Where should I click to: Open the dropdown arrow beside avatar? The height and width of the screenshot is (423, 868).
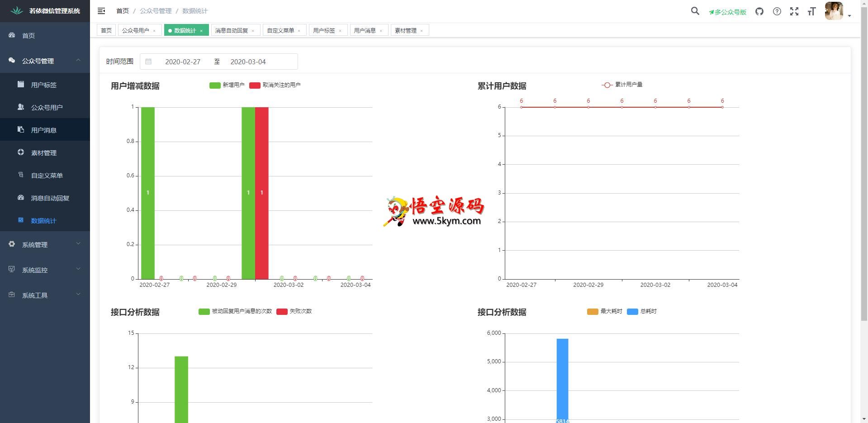tap(849, 16)
